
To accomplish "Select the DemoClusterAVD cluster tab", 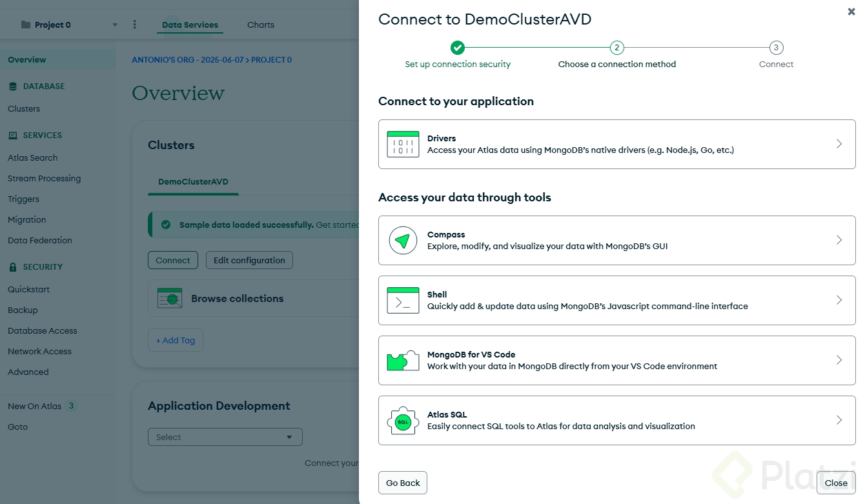I will [x=193, y=182].
